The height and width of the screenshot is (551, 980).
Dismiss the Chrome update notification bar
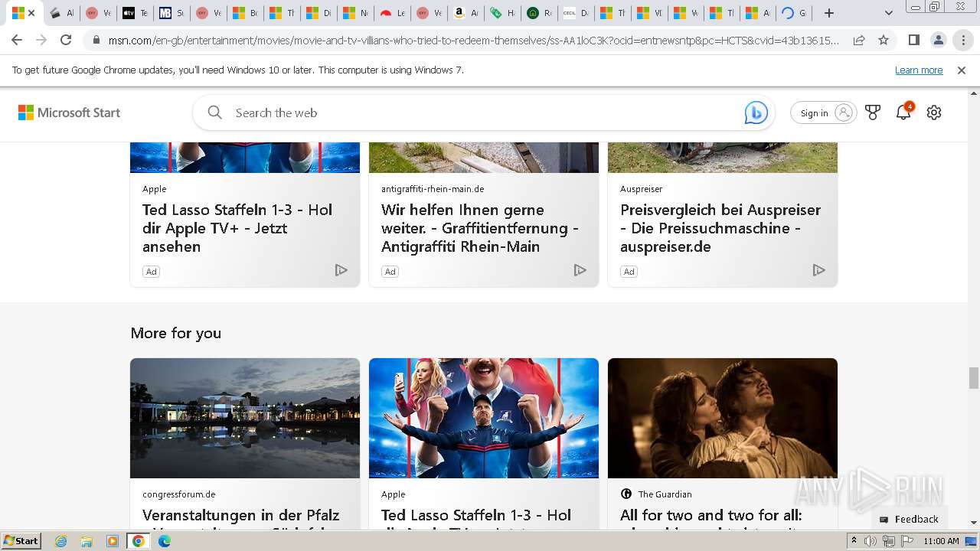coord(962,70)
